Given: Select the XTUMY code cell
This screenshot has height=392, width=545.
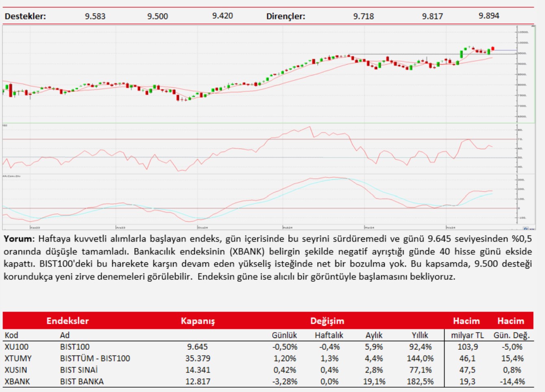Looking at the screenshot, I should coord(18,358).
